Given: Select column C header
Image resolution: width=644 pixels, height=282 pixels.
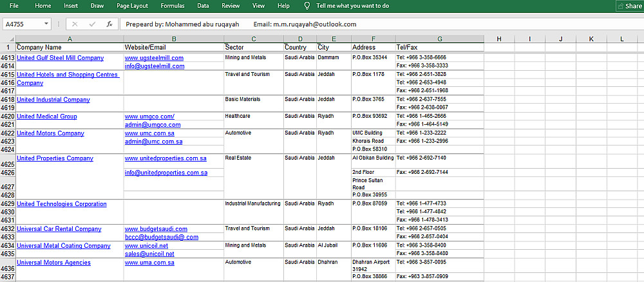Looking at the screenshot, I should point(253,39).
